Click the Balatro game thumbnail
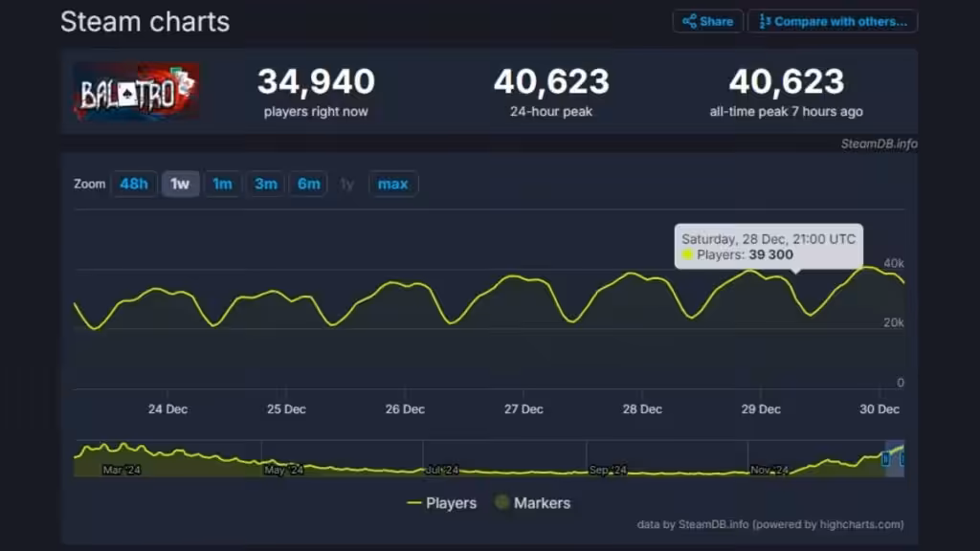This screenshot has height=551, width=980. [x=137, y=92]
